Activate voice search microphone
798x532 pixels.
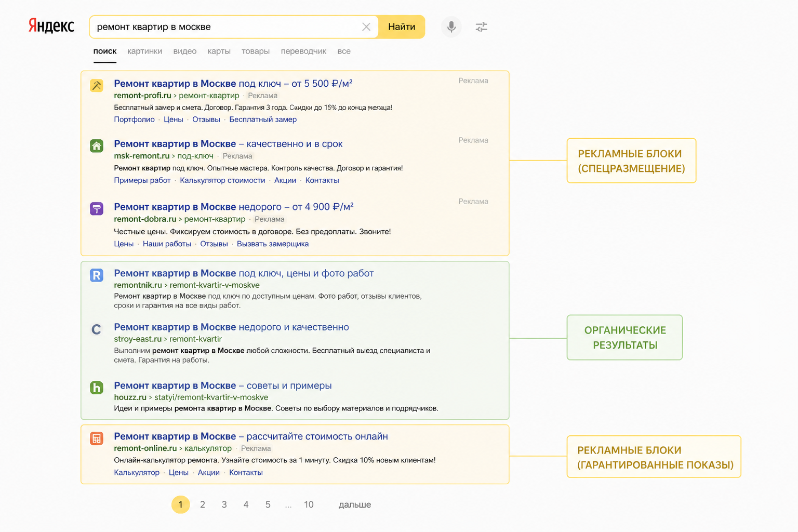451,26
